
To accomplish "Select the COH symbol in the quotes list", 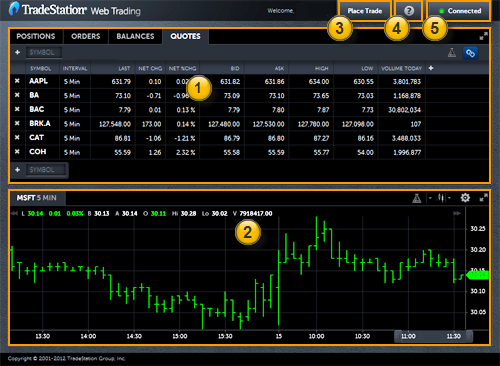I will click(x=37, y=152).
